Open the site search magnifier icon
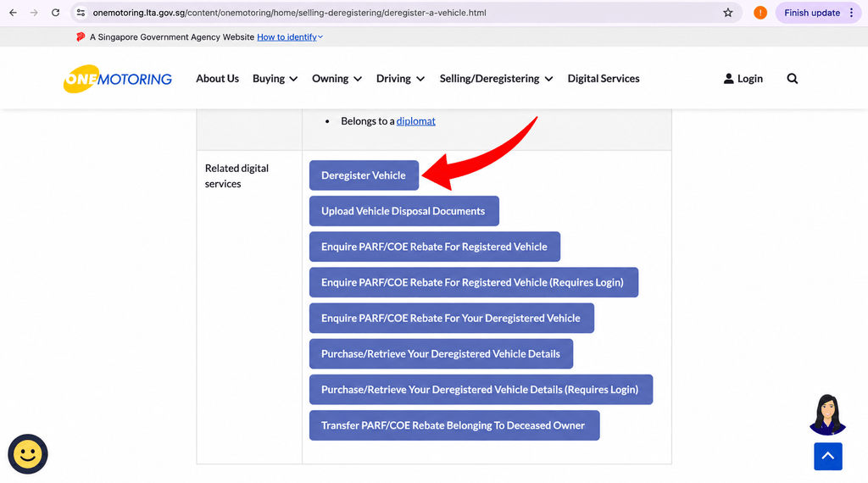868x483 pixels. 793,79
